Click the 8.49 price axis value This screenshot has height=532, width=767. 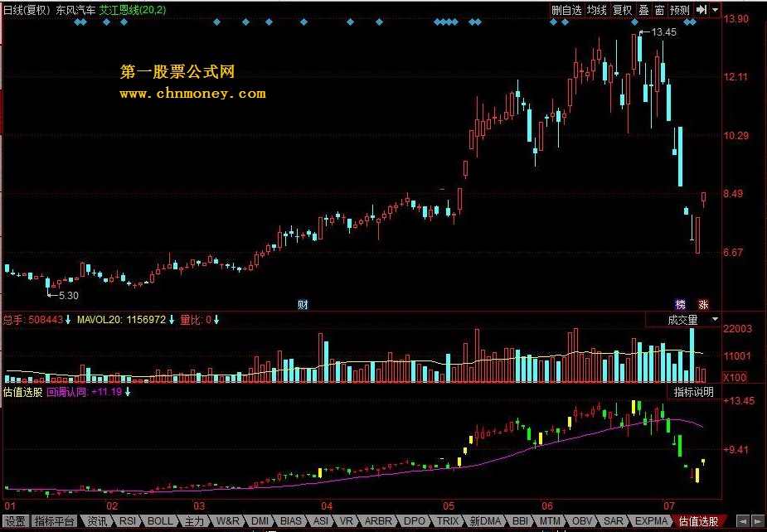pos(733,194)
